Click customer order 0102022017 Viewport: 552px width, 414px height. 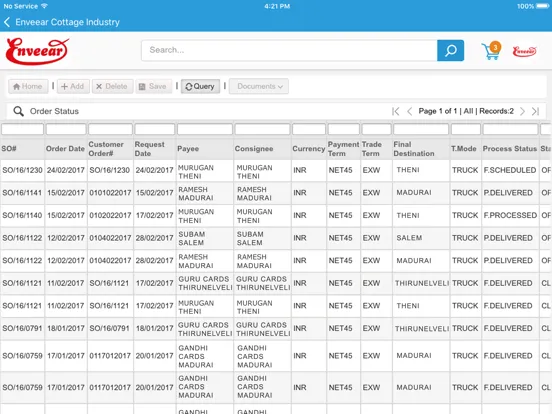tap(110, 215)
